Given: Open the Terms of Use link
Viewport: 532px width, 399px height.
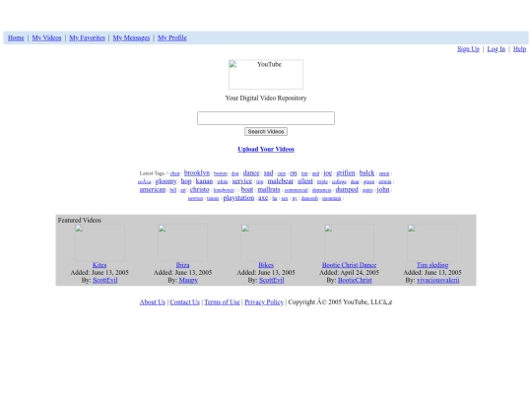Looking at the screenshot, I should [x=222, y=302].
